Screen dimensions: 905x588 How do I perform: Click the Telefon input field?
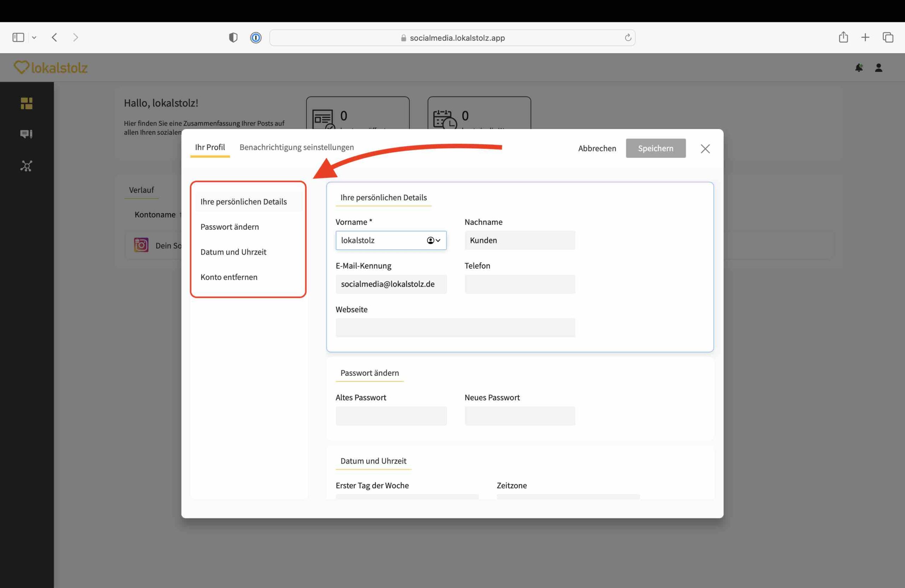[x=519, y=284]
